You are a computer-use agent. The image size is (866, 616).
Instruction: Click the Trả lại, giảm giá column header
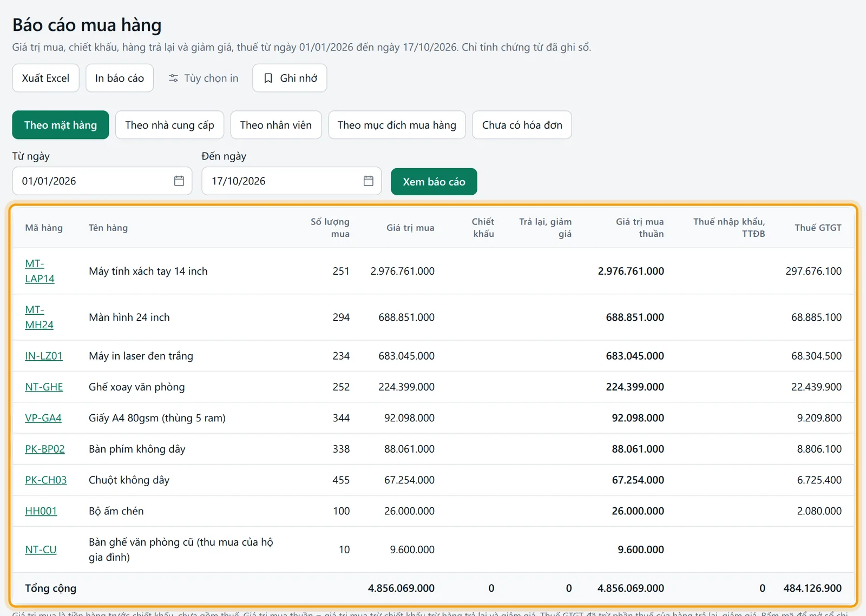tap(546, 228)
